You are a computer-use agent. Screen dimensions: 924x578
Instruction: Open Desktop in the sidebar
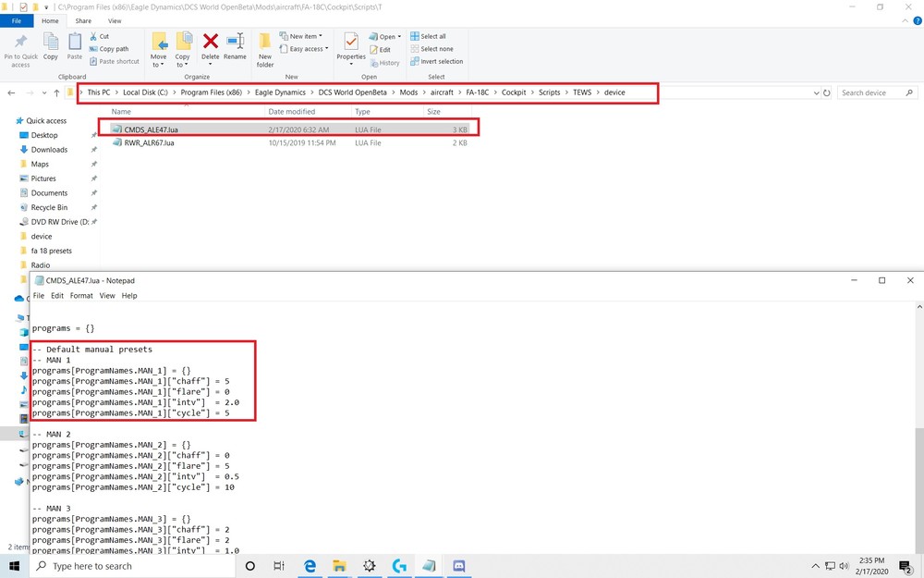pos(44,135)
